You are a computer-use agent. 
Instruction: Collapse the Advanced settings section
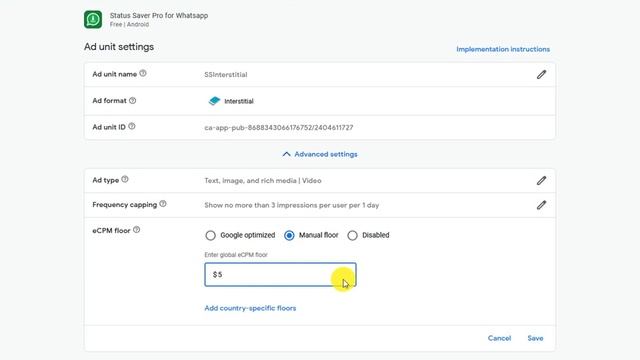320,154
